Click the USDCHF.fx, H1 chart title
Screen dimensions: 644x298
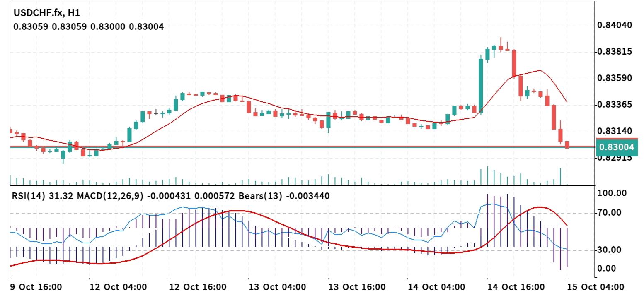pyautogui.click(x=46, y=13)
